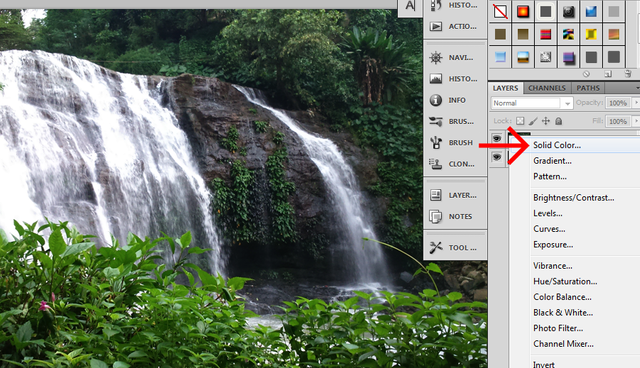Open the Opacity slider arrow
This screenshot has width=640, height=368.
(x=636, y=103)
